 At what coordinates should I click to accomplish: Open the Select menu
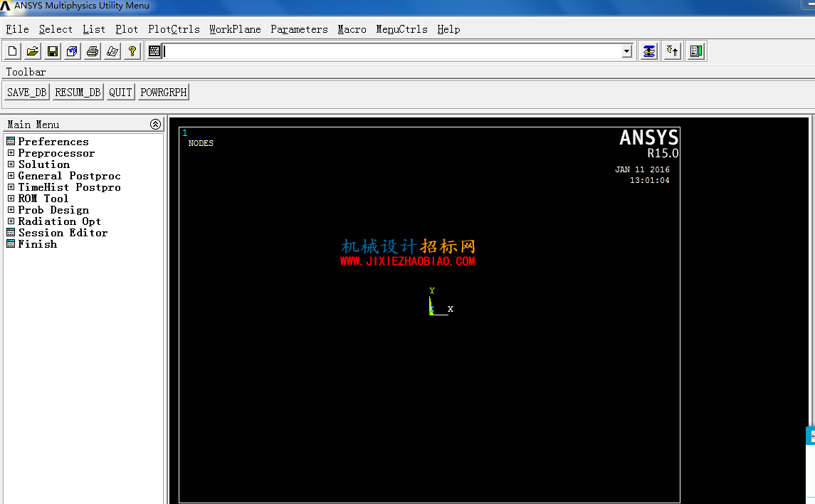click(56, 29)
